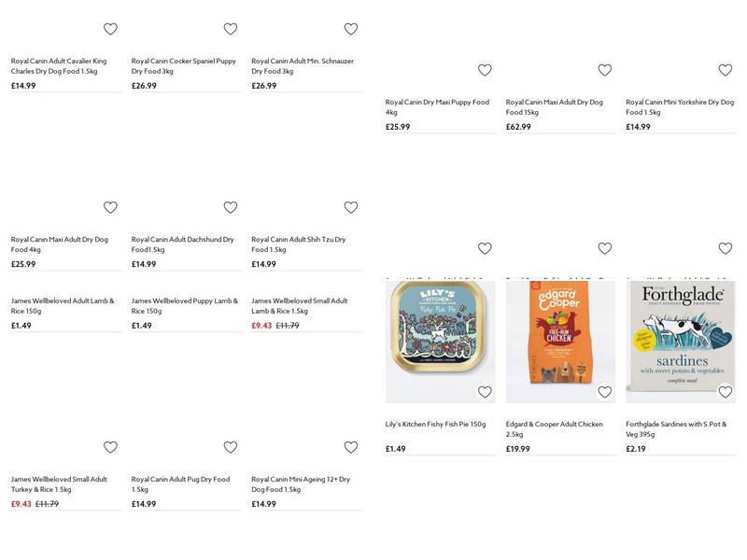Save Royal Canin Adult Pug Dry Food
Viewport: 747px width, 560px height.
click(231, 447)
